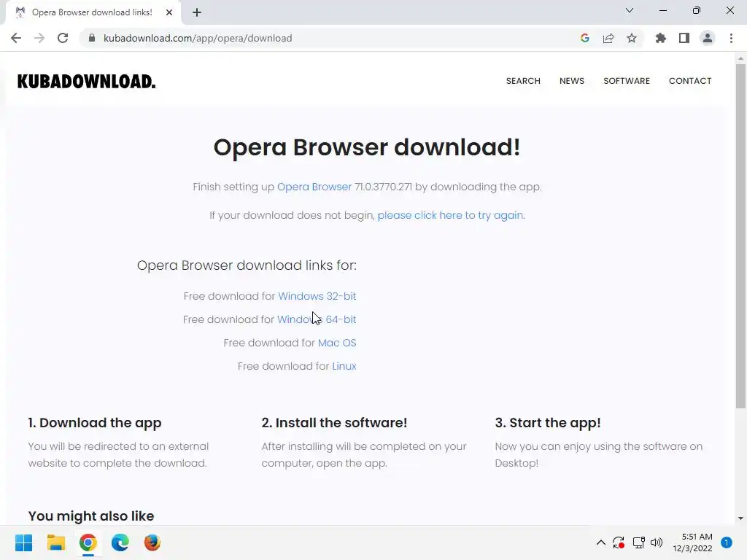This screenshot has height=560, width=747.
Task: Show hidden system tray icons
Action: coord(601,542)
